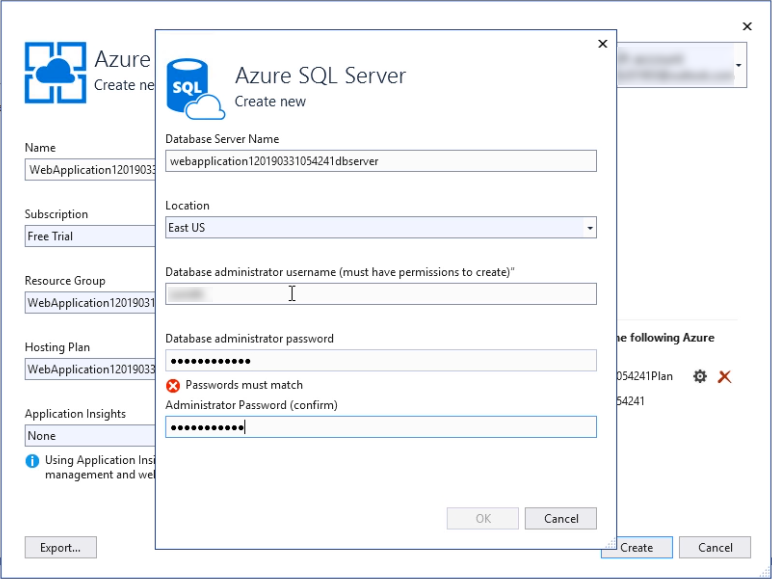
Task: Open the Application Insights None dropdown
Action: click(90, 436)
